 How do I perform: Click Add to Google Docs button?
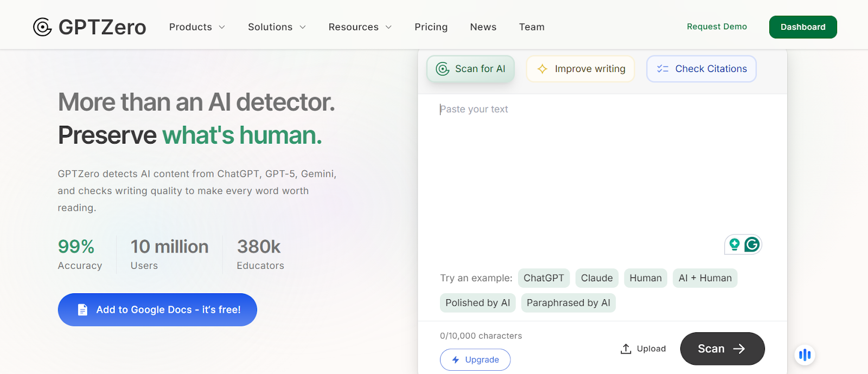(157, 309)
